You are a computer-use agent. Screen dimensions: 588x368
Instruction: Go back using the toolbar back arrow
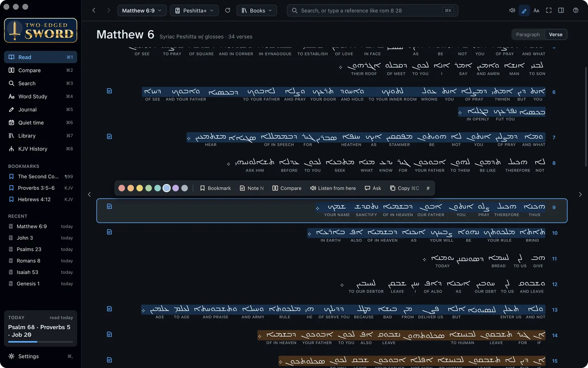coord(94,11)
